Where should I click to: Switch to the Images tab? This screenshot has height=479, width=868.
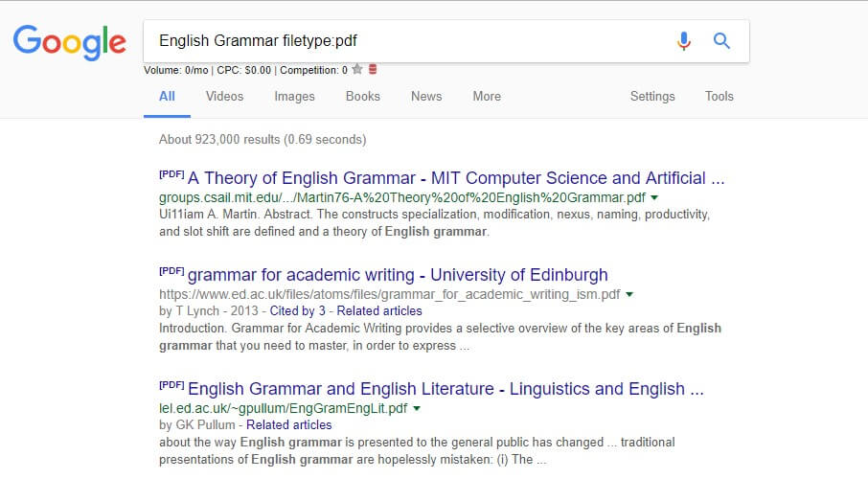point(294,96)
